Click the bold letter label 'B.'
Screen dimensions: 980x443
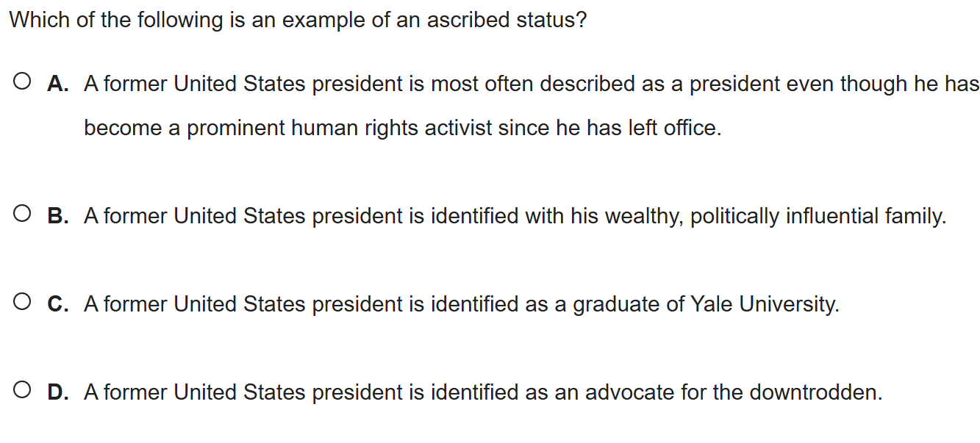(x=58, y=216)
